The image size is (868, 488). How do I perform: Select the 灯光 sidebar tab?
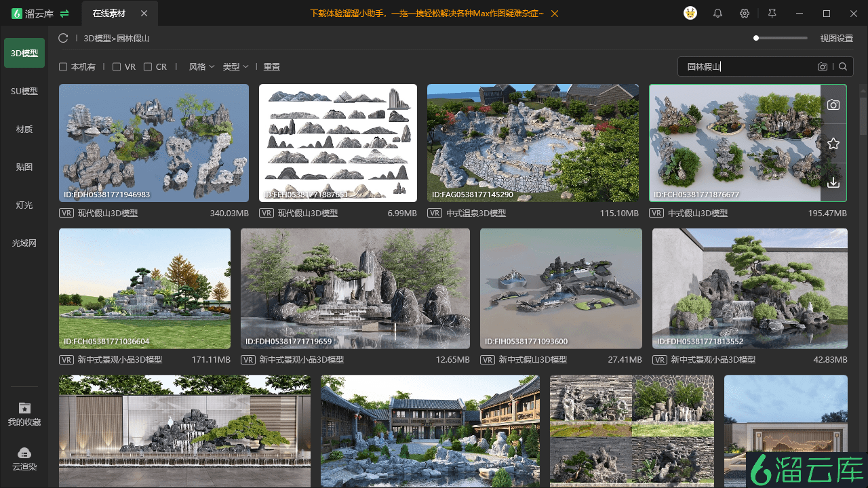(24, 205)
